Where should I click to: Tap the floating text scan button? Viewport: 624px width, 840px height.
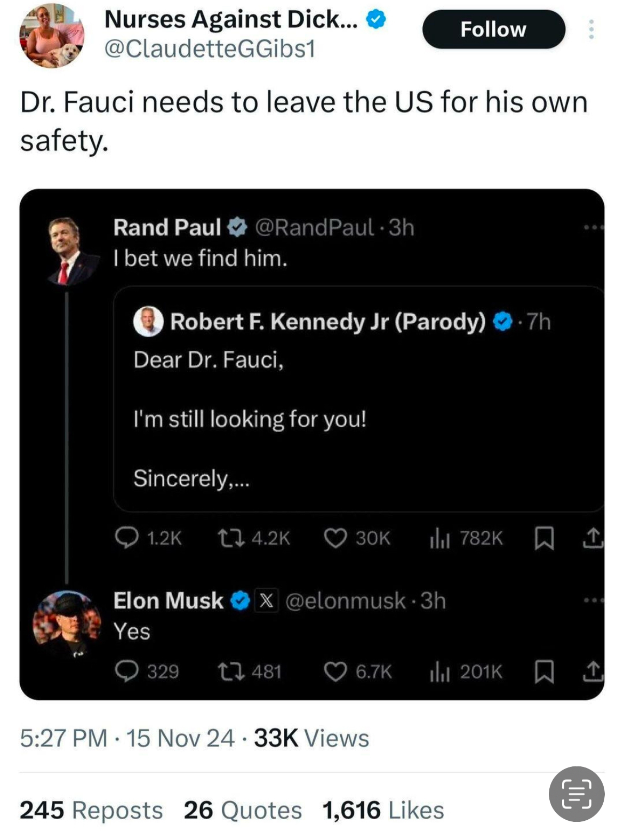[x=577, y=794]
